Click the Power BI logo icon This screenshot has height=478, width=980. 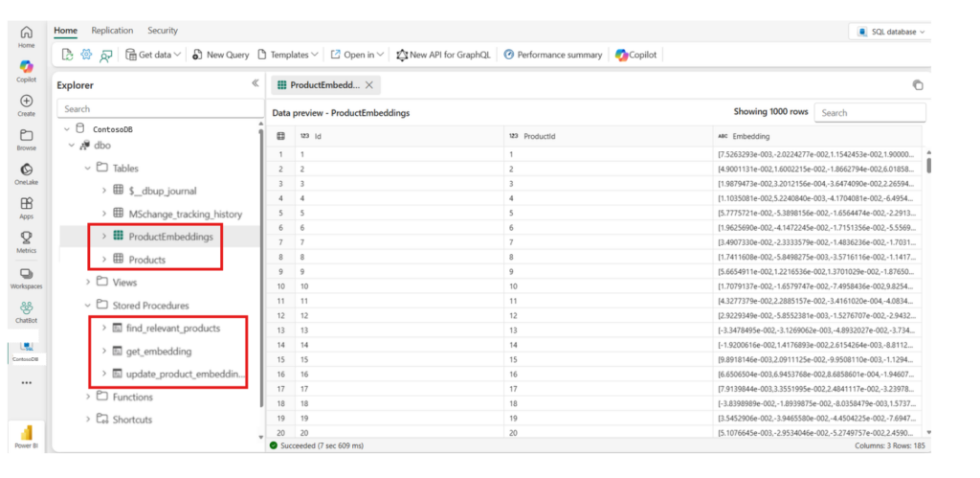point(26,433)
